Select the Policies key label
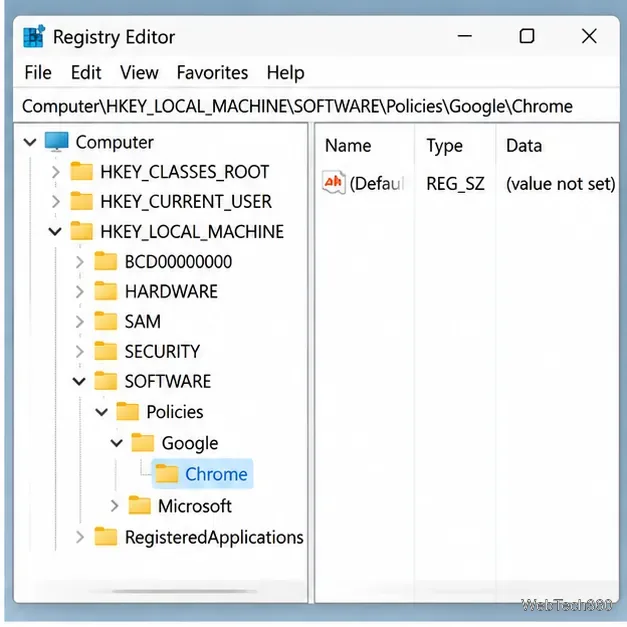 coord(175,412)
